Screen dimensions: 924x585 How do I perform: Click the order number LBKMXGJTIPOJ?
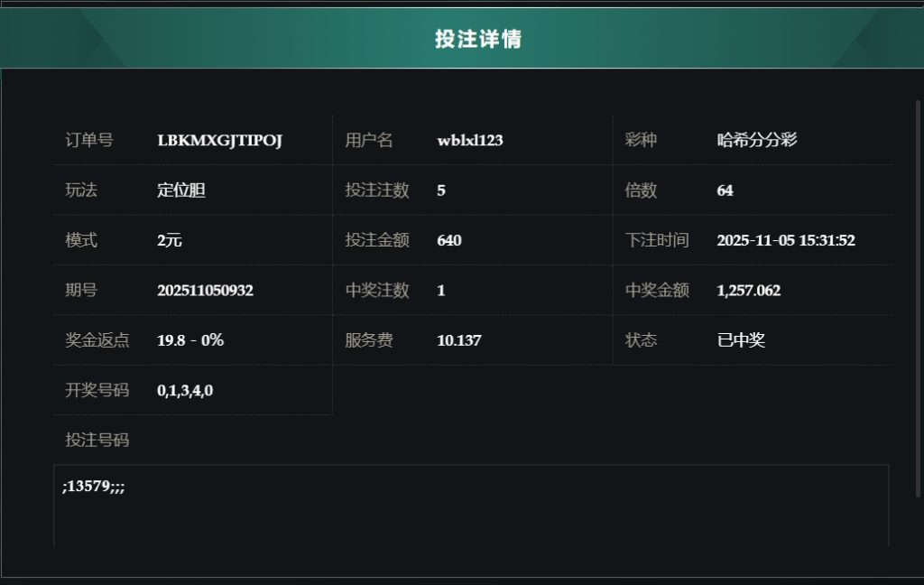[219, 141]
